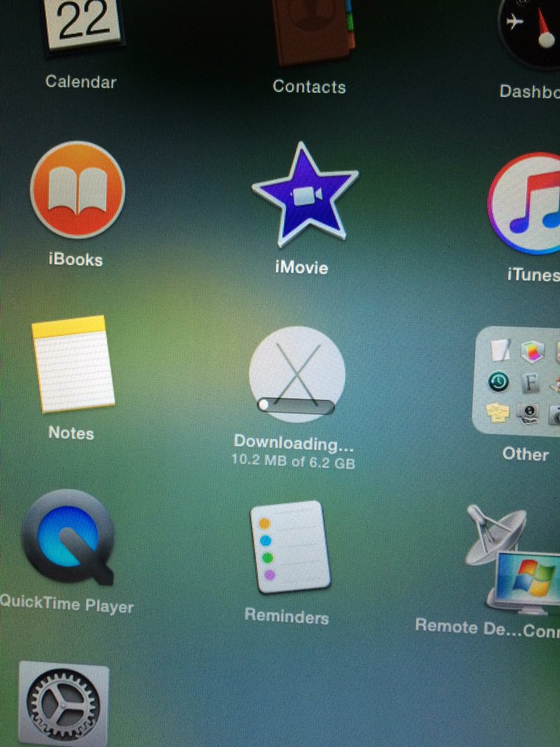This screenshot has width=560, height=747.
Task: Click the Time Machine icon inside Other folder
Action: click(499, 382)
